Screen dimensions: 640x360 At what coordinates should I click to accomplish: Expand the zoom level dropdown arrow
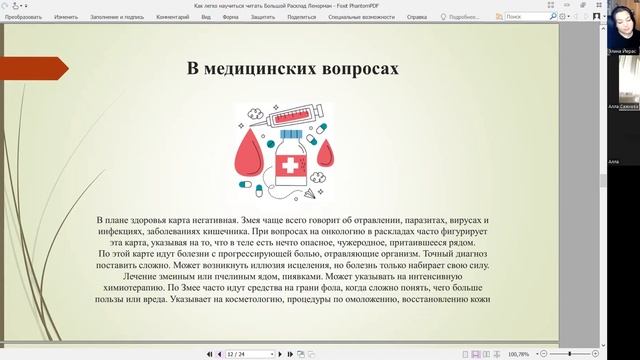tap(537, 354)
